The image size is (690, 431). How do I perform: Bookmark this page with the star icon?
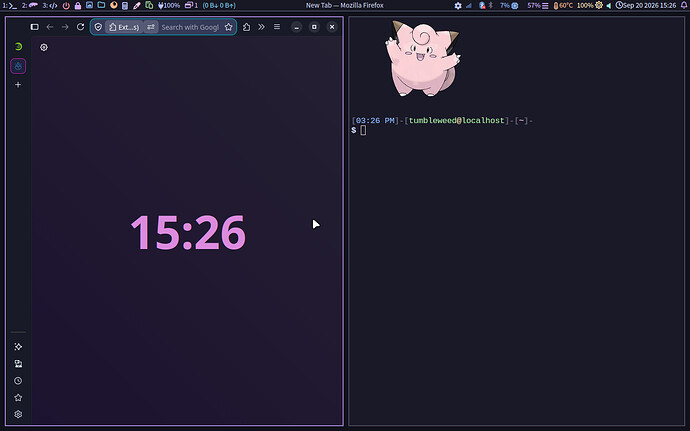228,27
